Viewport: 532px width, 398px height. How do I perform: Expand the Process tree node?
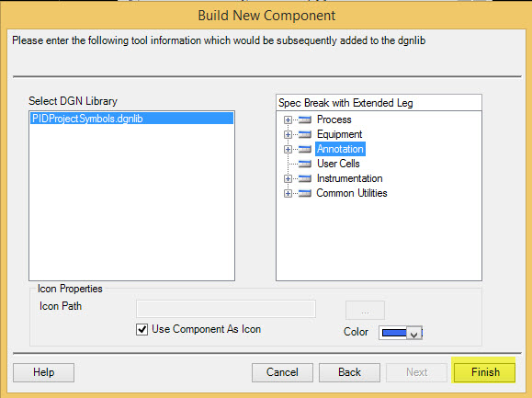click(288, 119)
